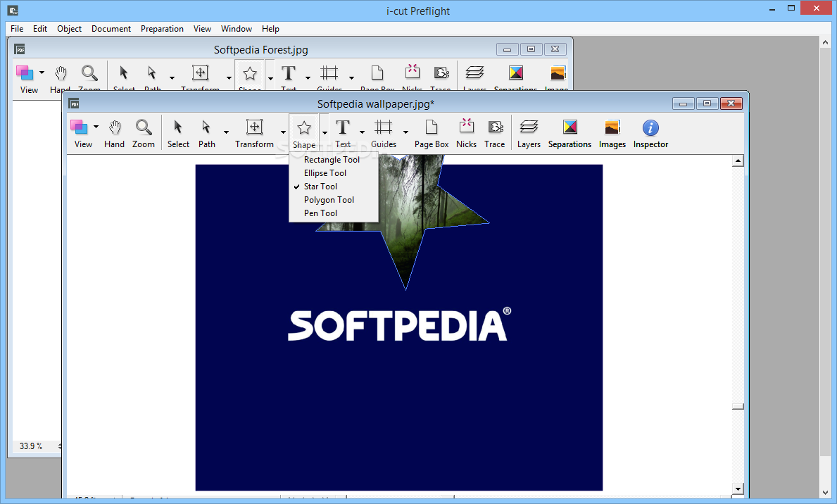This screenshot has height=504, width=837.
Task: Click scroll down arrow in wallpaper window
Action: [x=738, y=489]
